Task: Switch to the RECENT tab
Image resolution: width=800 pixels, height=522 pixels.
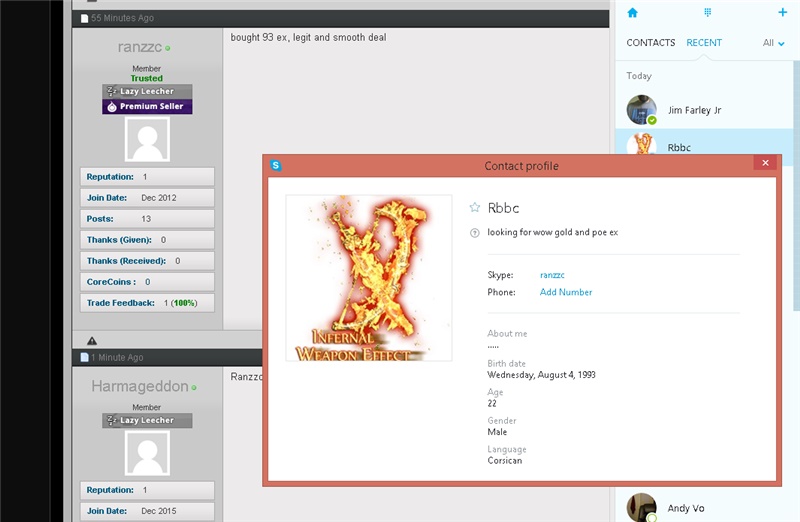Action: 704,43
